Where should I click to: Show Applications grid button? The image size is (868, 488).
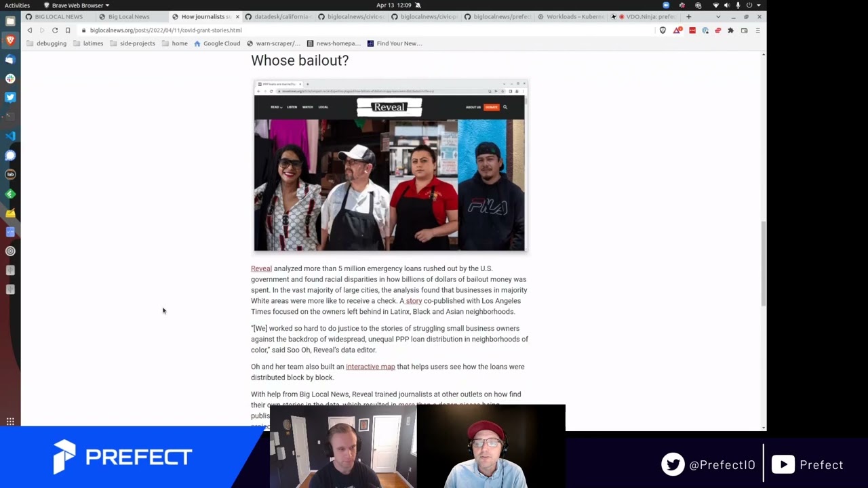10,422
